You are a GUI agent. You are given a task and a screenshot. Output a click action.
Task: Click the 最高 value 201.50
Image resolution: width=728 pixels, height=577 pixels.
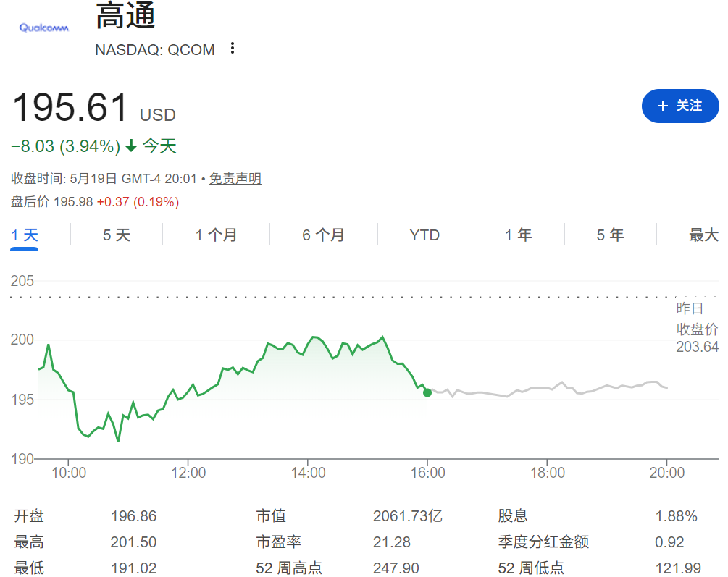[x=134, y=542]
